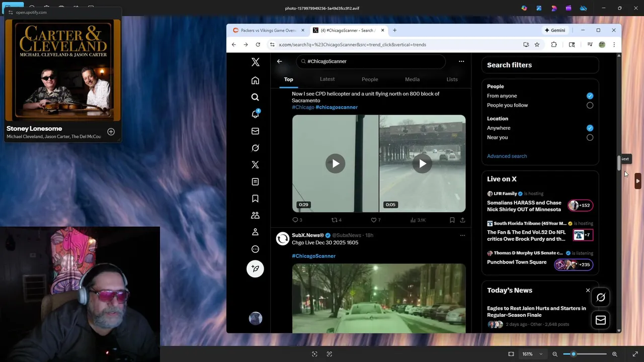Open search options three-dot menu

click(461, 61)
